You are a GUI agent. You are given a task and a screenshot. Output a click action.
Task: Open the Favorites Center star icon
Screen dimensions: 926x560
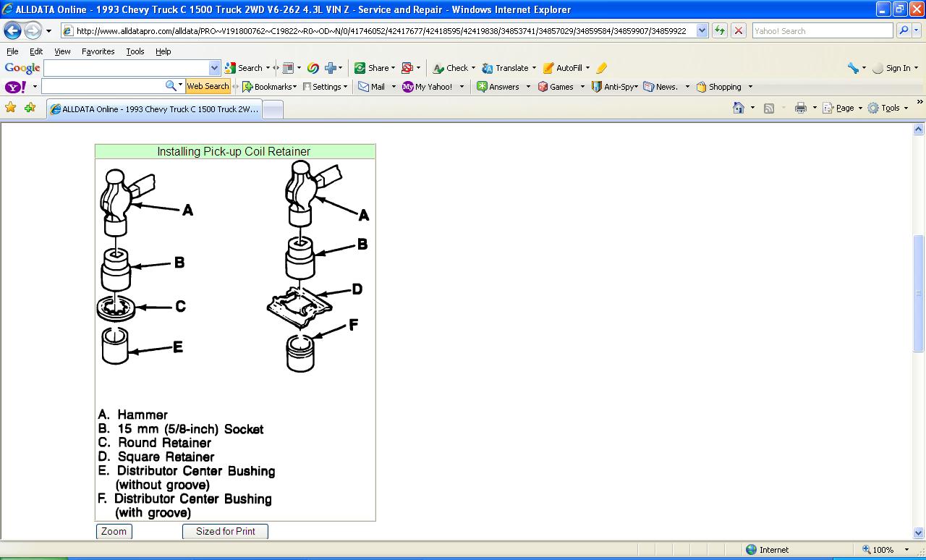(11, 108)
